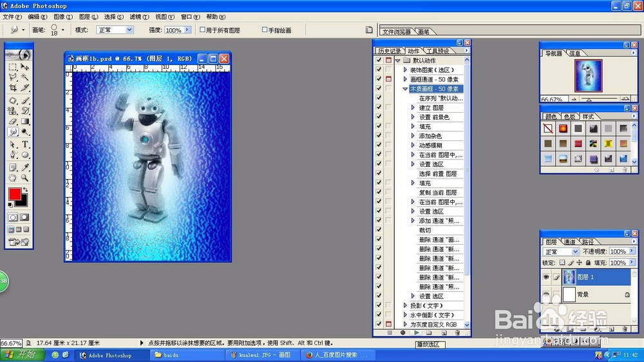Toggle the checkmark for 默认动作 set
Viewport: 644px width, 362px height.
coord(379,60)
